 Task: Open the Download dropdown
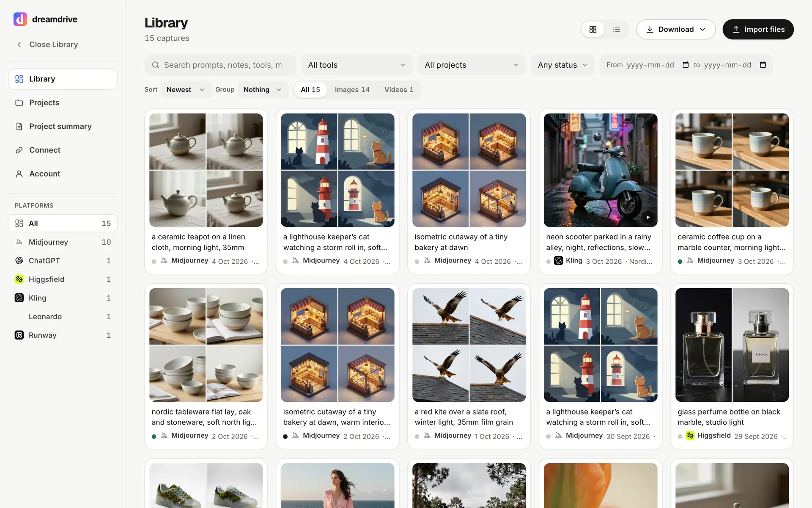[676, 29]
